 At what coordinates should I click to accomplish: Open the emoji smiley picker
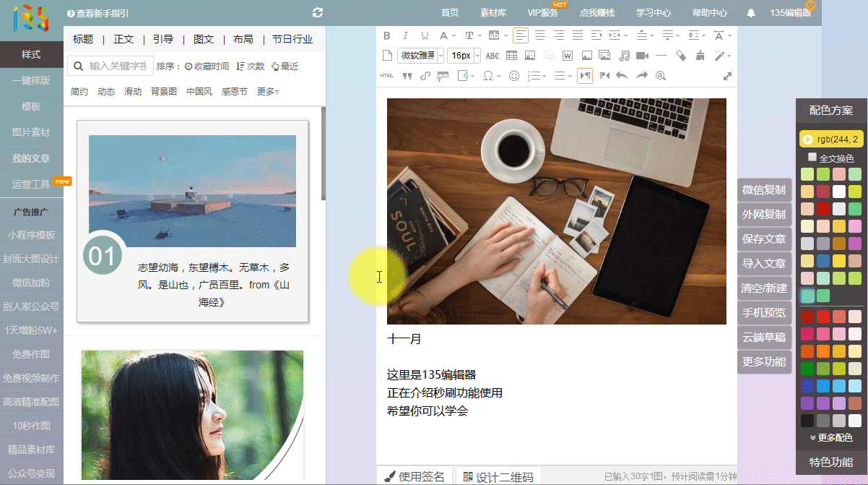click(x=514, y=76)
